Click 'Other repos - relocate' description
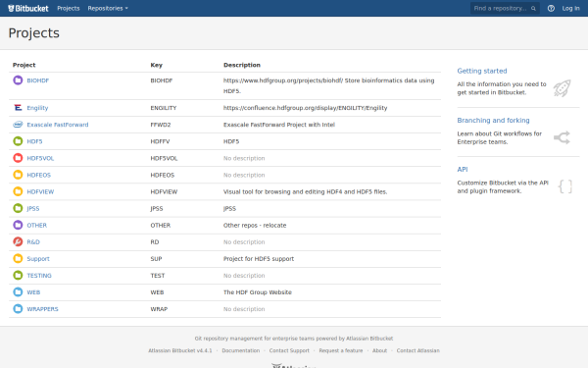 (255, 226)
